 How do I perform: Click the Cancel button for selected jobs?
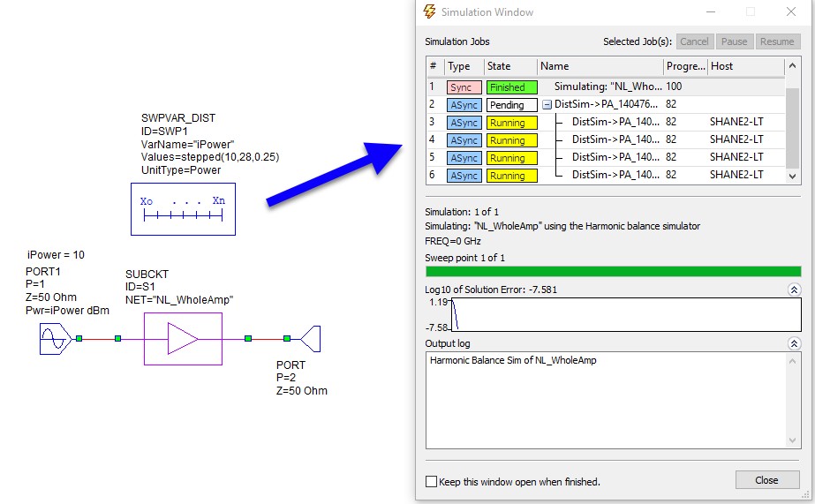[694, 41]
